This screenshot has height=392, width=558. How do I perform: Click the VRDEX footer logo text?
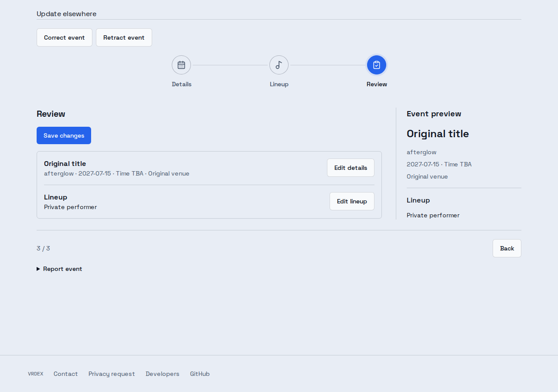tap(36, 374)
